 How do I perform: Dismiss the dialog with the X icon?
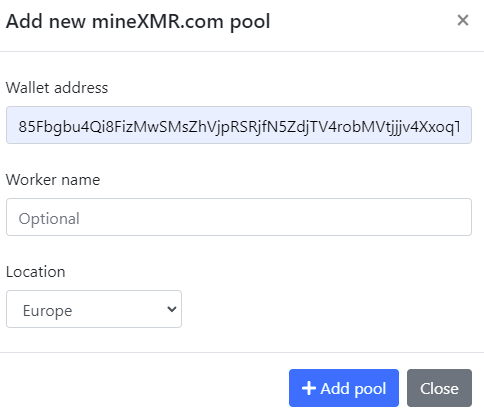click(x=463, y=20)
